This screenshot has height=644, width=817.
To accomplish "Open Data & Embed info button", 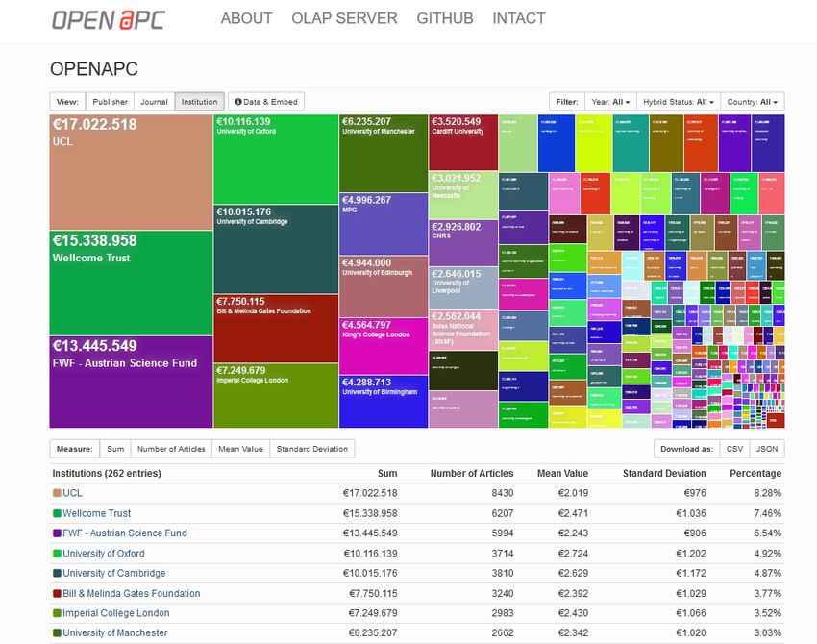I will (266, 102).
